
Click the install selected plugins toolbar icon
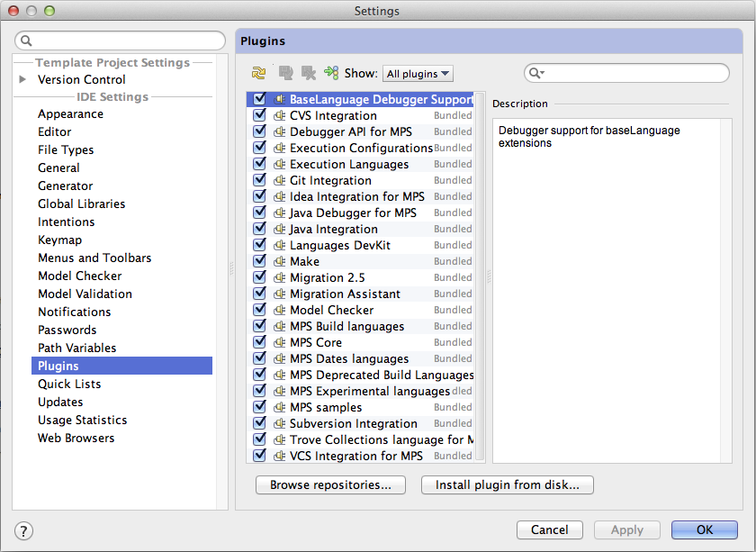tap(285, 73)
